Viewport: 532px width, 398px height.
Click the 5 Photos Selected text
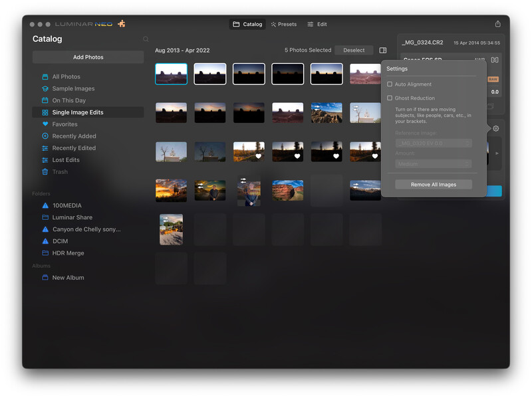tap(308, 50)
